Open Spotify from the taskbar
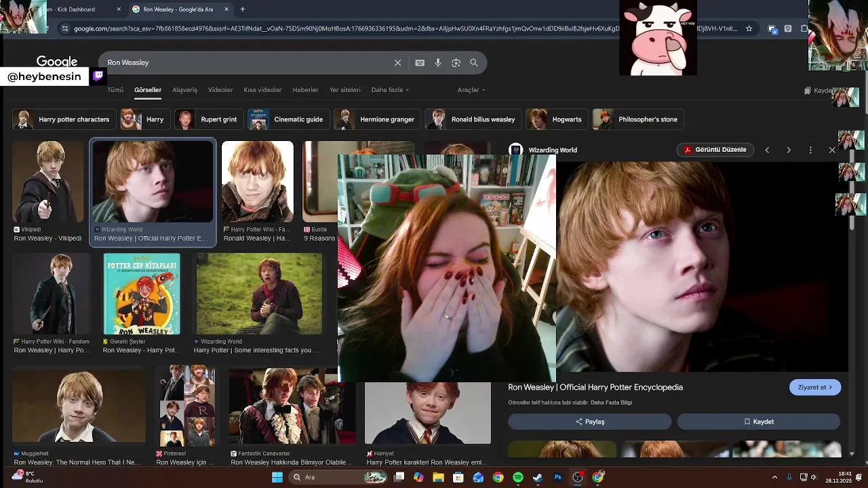 (518, 477)
